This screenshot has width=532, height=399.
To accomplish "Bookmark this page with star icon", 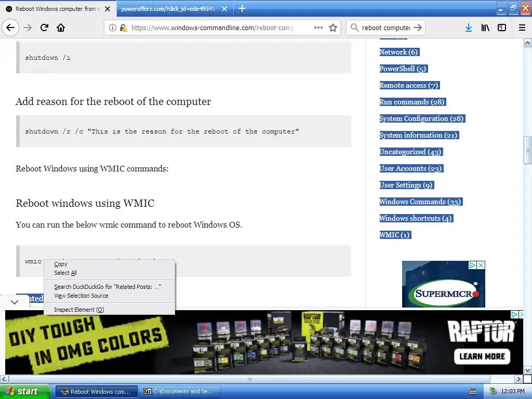I will click(x=333, y=28).
